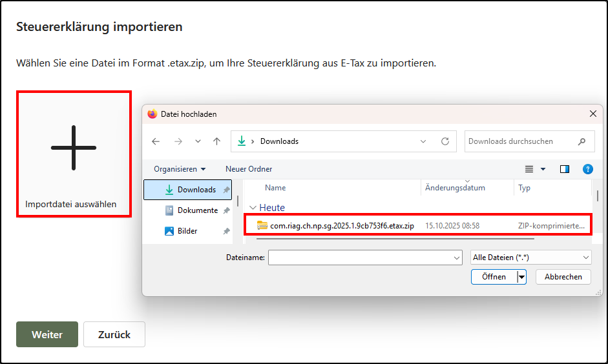
Task: Go back using the dialog's back arrow
Action: (x=156, y=141)
